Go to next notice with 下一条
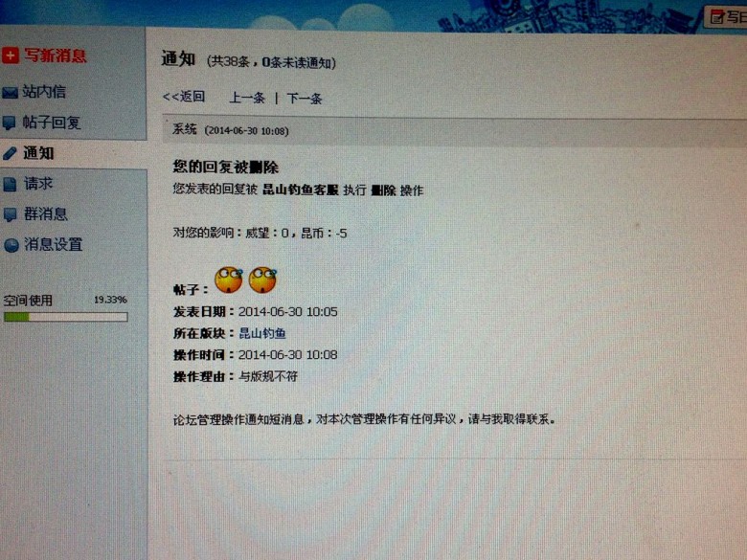This screenshot has height=560, width=747. pyautogui.click(x=305, y=99)
